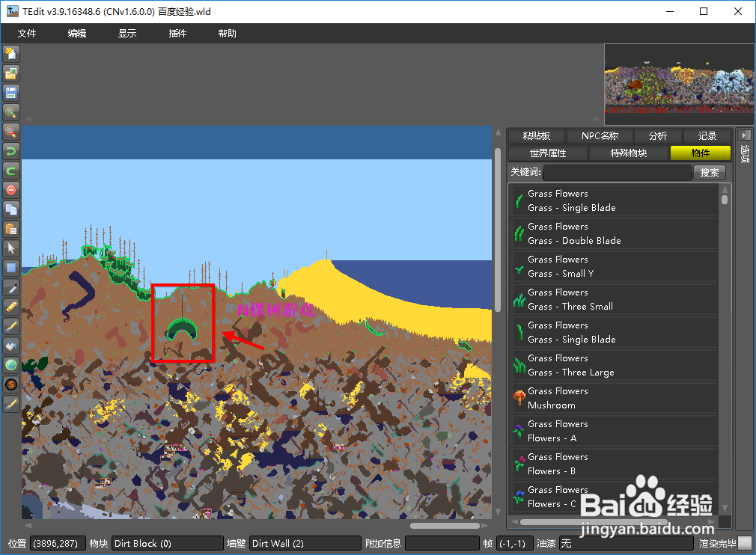Click the sprite list scroll-down arrow
Viewport: 756px width, 555px height.
(724, 509)
